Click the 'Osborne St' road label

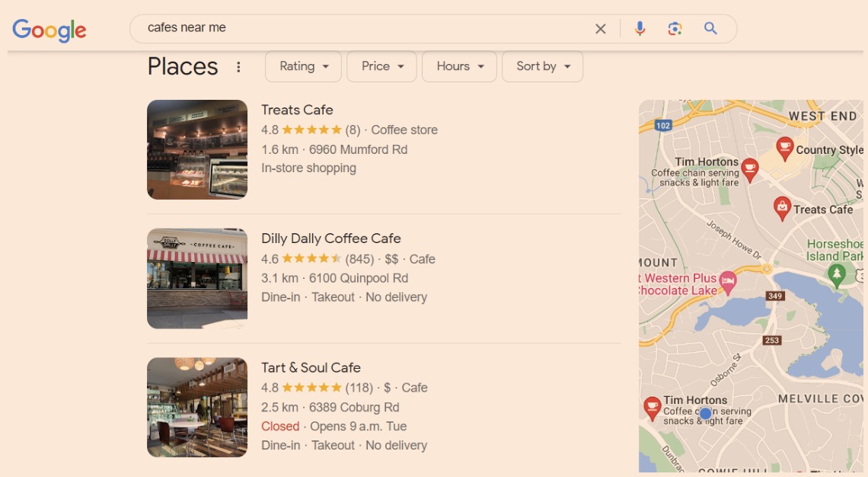tap(726, 370)
